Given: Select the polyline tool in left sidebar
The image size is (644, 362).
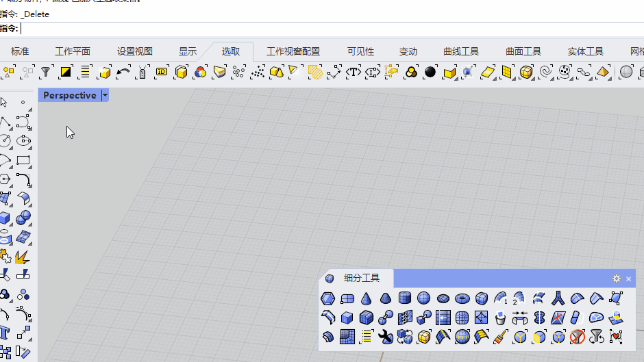Looking at the screenshot, I should (5, 122).
